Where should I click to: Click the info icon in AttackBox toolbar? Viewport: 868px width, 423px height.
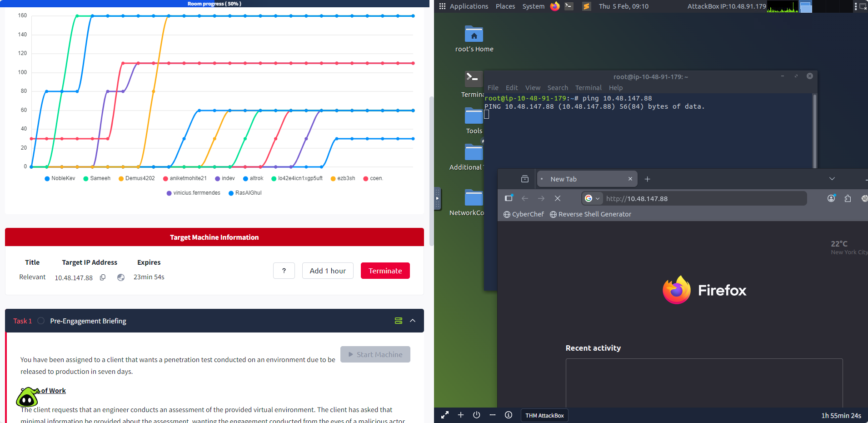tap(509, 415)
